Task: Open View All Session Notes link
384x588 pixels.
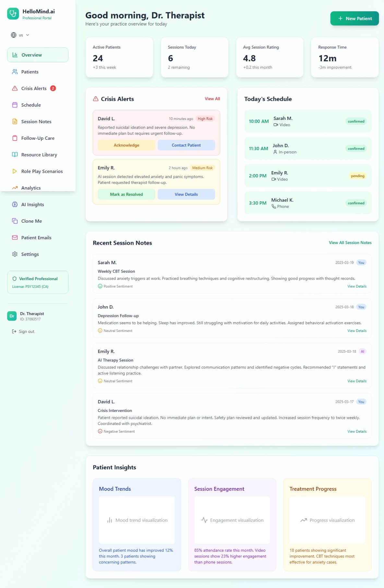Action: (350, 243)
